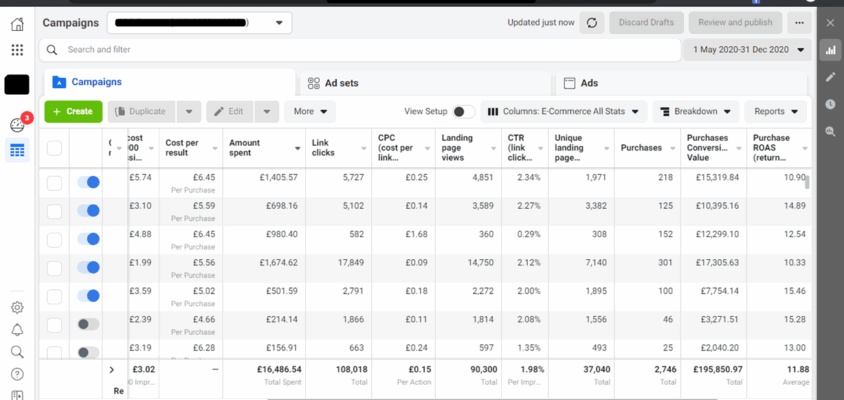This screenshot has width=844, height=400.
Task: Click Review and publish button
Action: coord(735,23)
